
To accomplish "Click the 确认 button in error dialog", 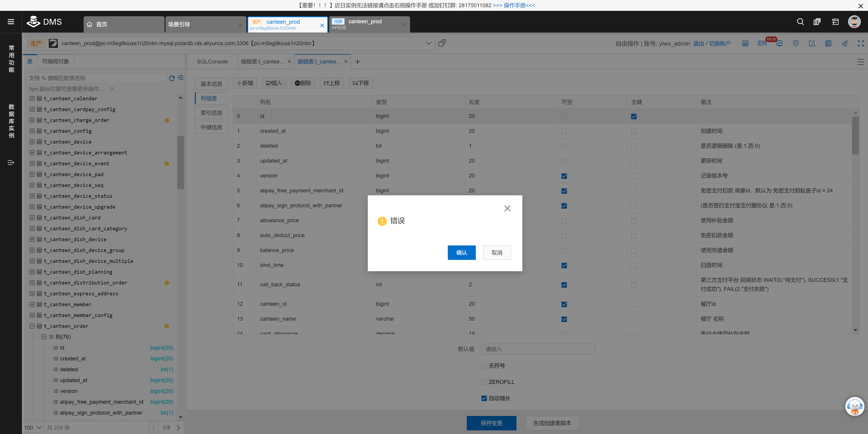I will [461, 252].
